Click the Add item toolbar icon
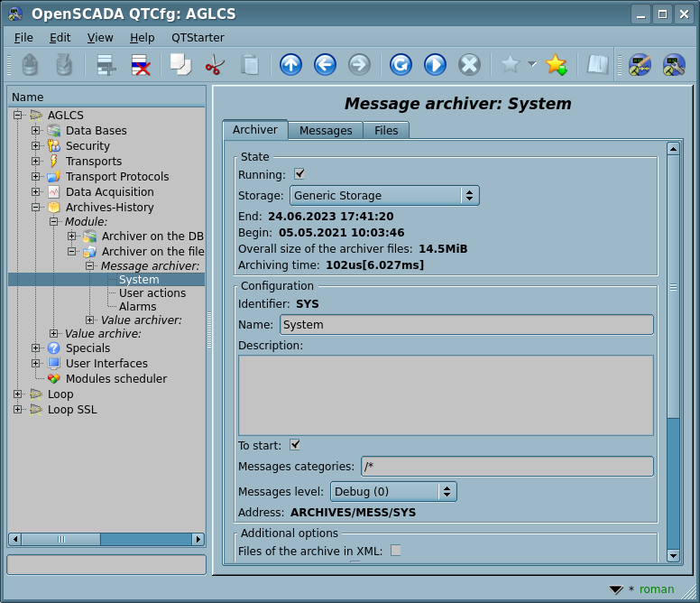The image size is (700, 603). tap(106, 64)
